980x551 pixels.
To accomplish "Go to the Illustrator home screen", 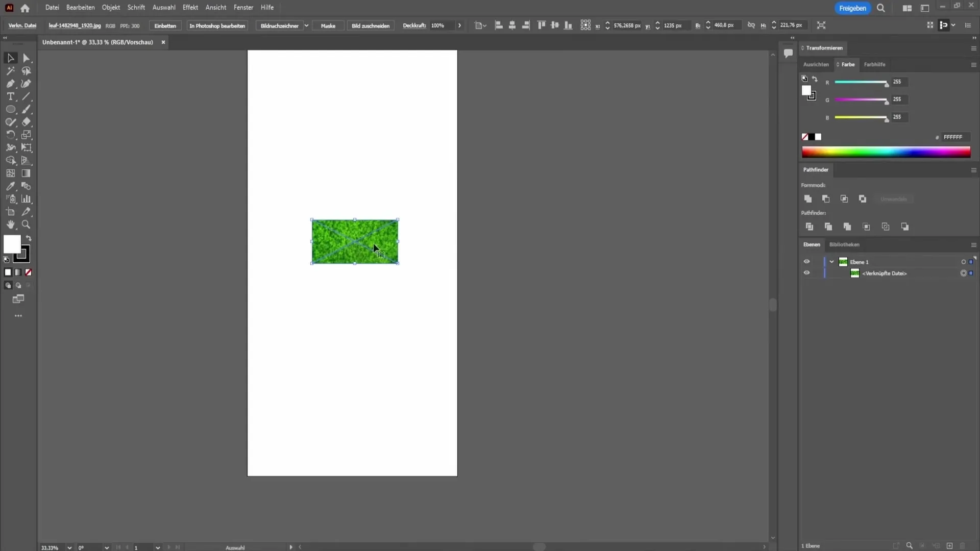I will [x=25, y=8].
